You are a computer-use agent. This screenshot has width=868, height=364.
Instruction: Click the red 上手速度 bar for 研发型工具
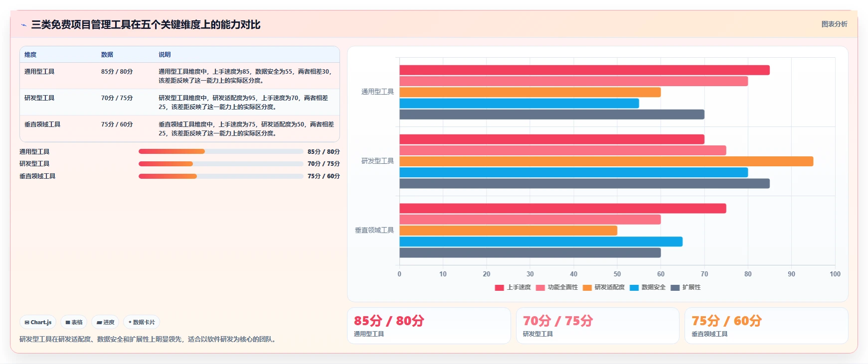tap(552, 139)
